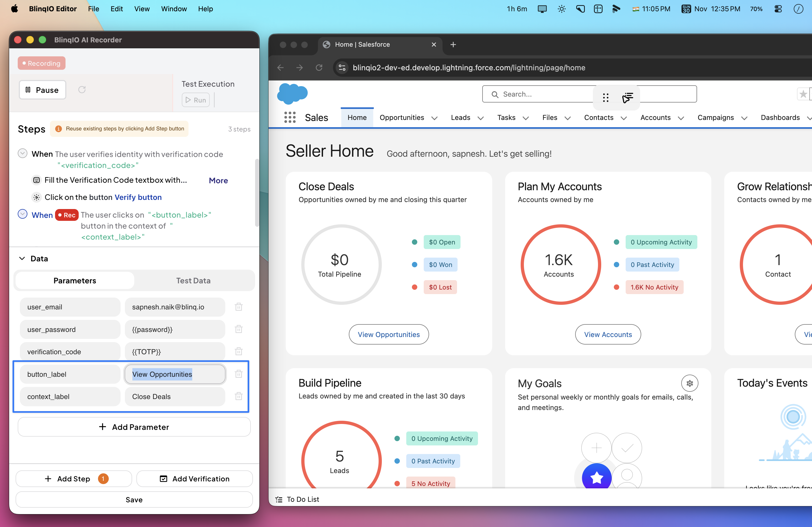Click the recorder refresh icon beside Pause
The width and height of the screenshot is (812, 527).
pyautogui.click(x=82, y=90)
